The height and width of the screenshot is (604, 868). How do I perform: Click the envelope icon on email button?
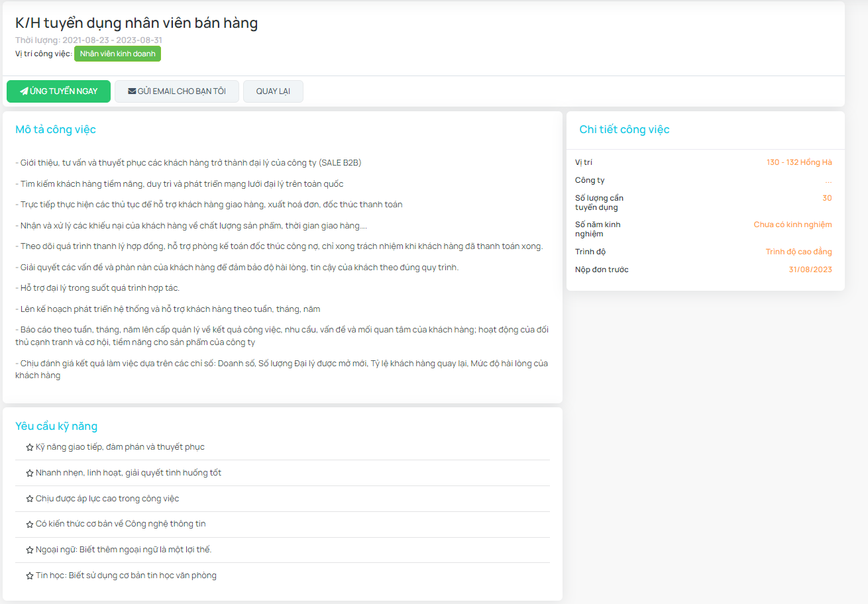point(132,91)
